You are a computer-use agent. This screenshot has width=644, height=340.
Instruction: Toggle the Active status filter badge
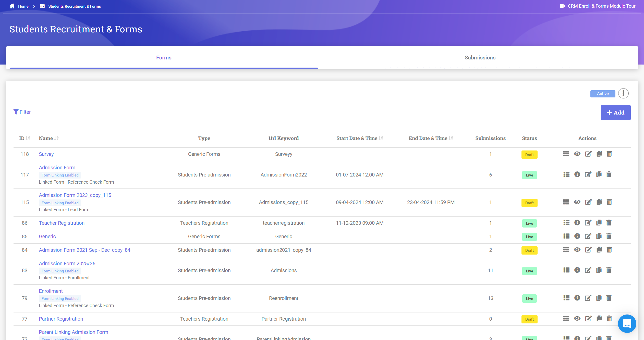(x=602, y=94)
